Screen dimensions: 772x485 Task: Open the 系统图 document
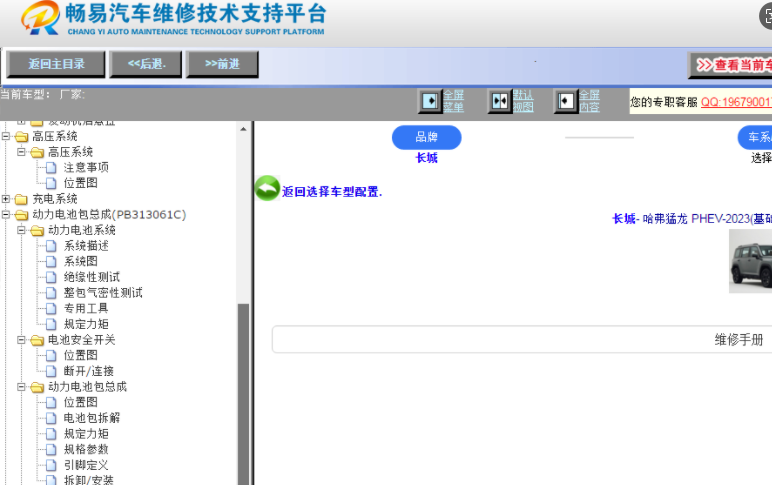81,261
